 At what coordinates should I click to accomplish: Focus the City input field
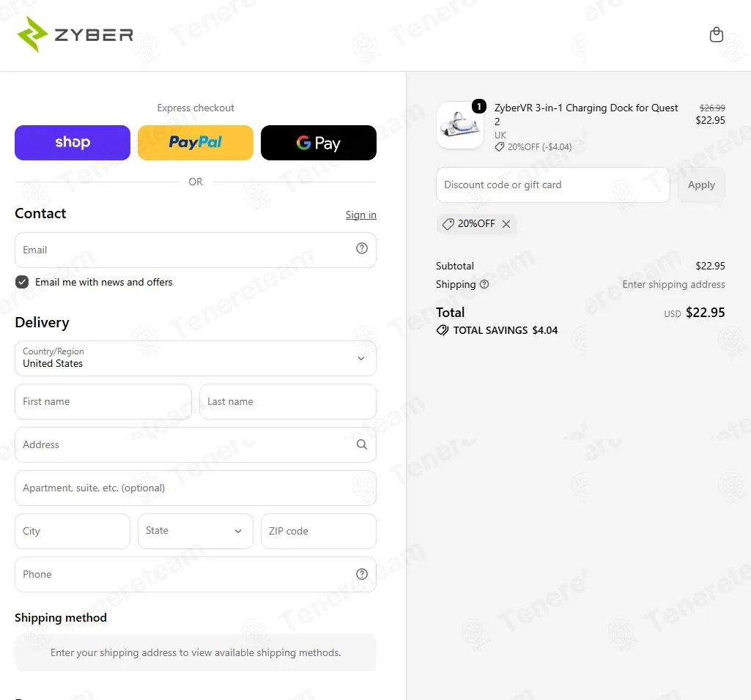click(73, 531)
